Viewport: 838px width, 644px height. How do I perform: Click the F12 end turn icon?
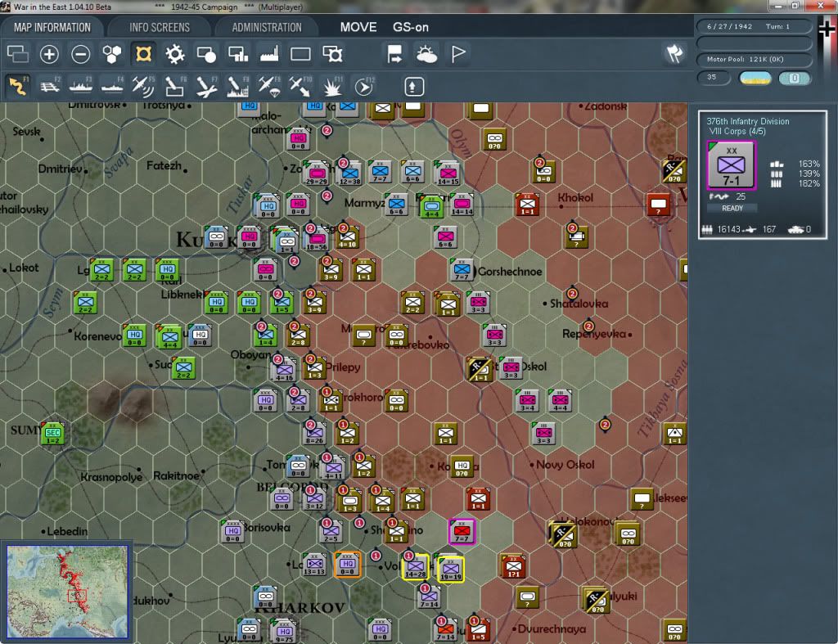pos(363,86)
